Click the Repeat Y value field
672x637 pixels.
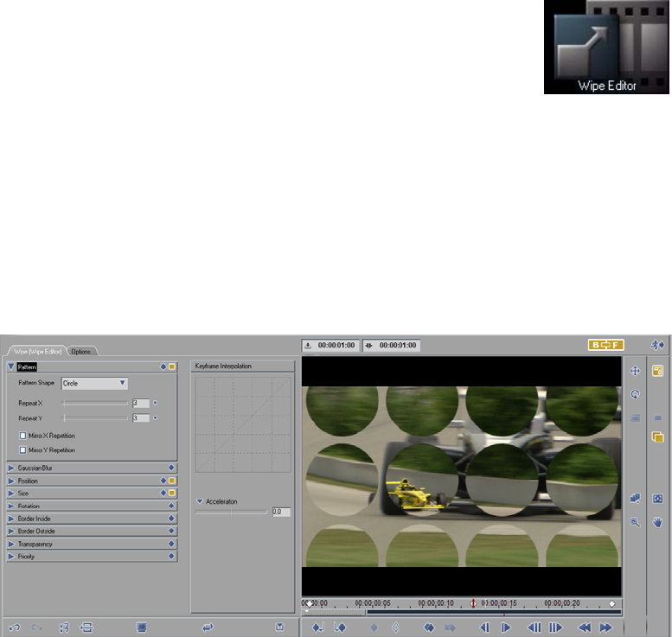141,418
